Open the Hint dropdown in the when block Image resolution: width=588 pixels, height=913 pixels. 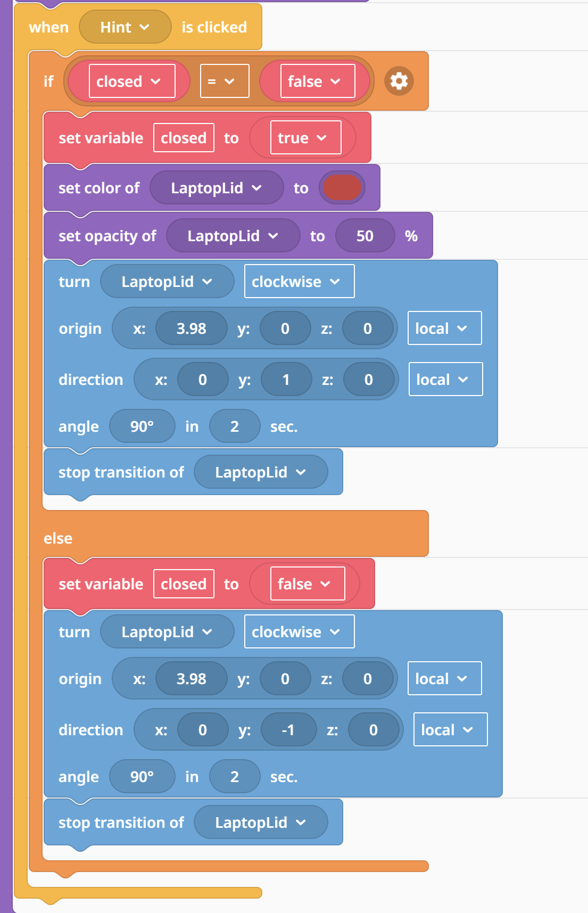125,27
